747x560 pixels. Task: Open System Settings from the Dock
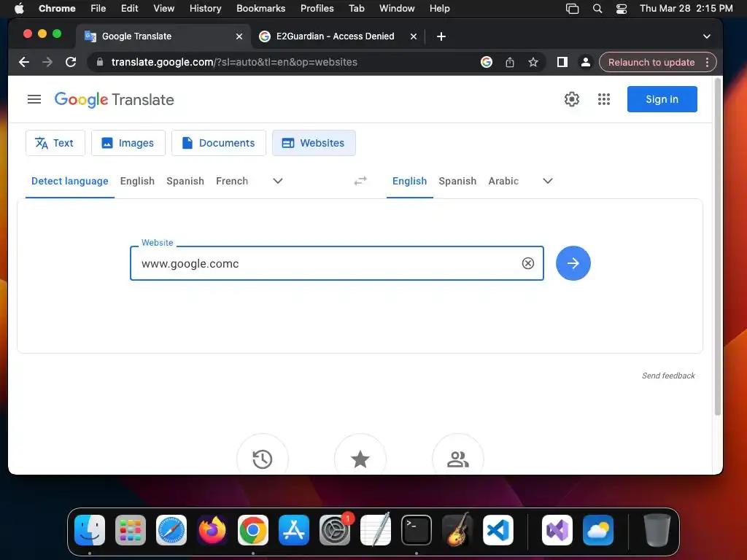tap(334, 529)
